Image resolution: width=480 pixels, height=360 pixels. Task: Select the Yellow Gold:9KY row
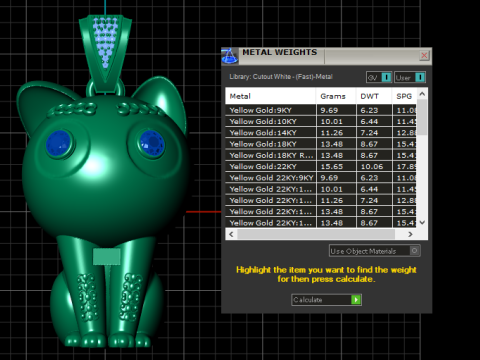(x=321, y=110)
